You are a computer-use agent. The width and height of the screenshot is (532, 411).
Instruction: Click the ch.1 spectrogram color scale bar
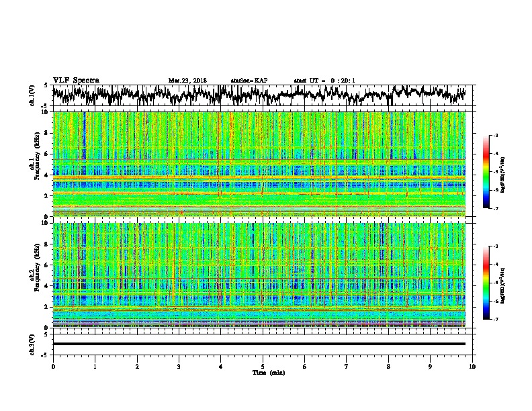[x=486, y=172]
